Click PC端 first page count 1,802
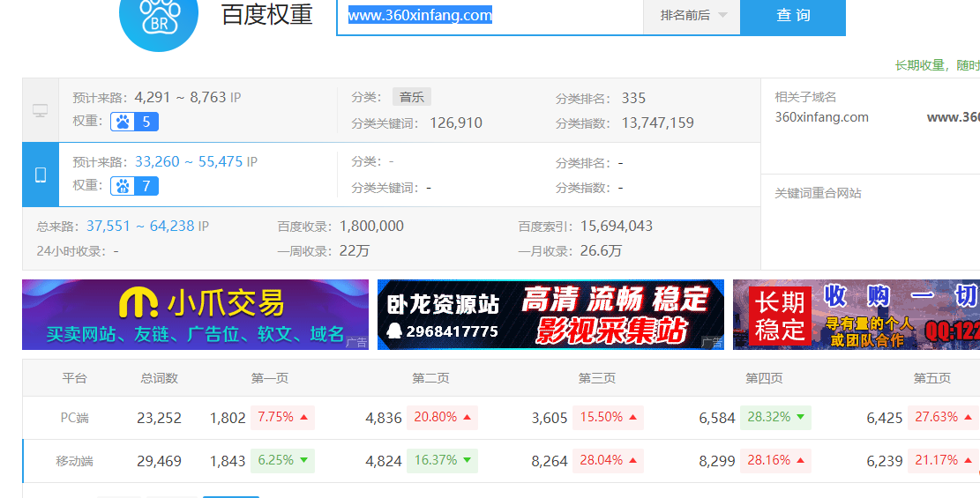 coord(228,418)
